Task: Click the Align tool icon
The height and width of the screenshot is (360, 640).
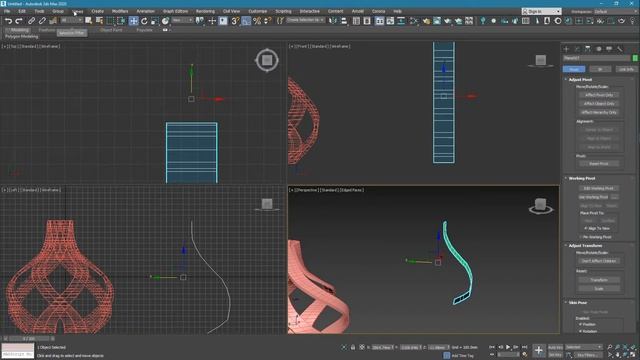Action: [344, 21]
